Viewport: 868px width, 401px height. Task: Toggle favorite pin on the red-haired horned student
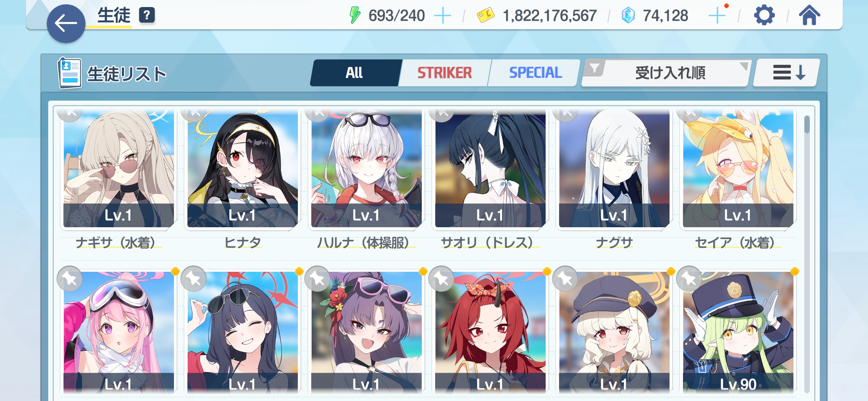[441, 278]
